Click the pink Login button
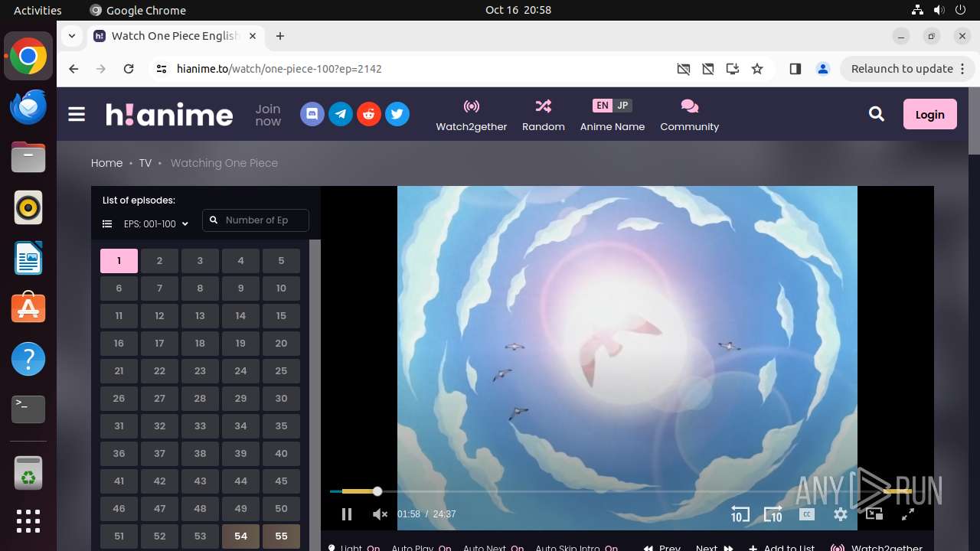980x551 pixels. point(929,114)
